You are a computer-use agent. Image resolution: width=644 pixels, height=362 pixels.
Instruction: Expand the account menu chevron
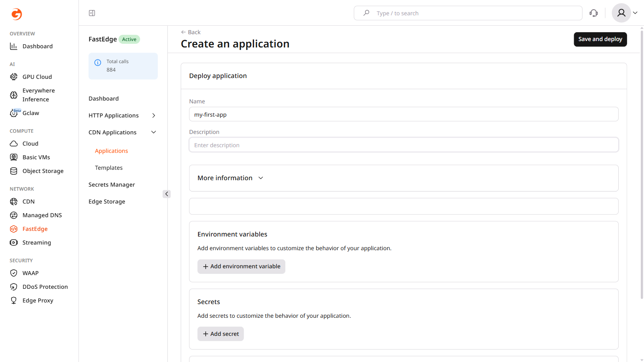tap(635, 13)
